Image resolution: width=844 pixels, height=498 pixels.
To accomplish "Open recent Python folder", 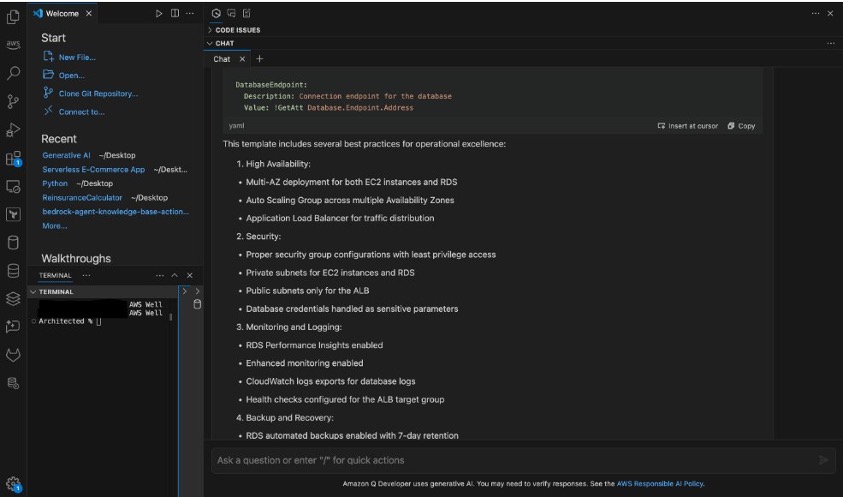I will point(55,184).
